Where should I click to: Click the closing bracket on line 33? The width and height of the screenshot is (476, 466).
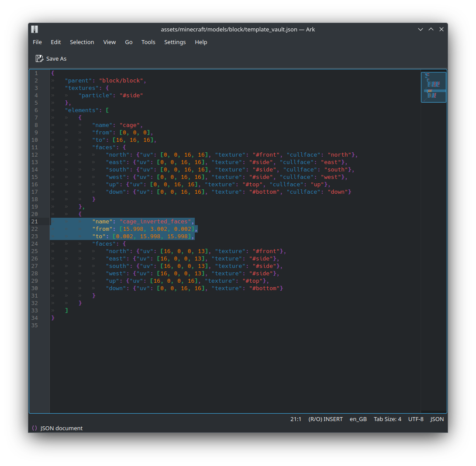(66, 311)
